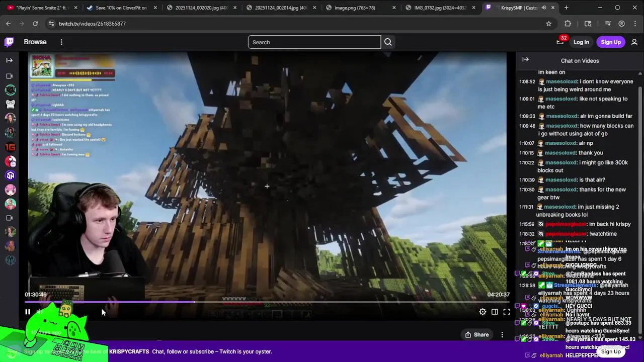Screen dimensions: 644x362
Task: Focus the Twitch Search field
Action: point(314,42)
